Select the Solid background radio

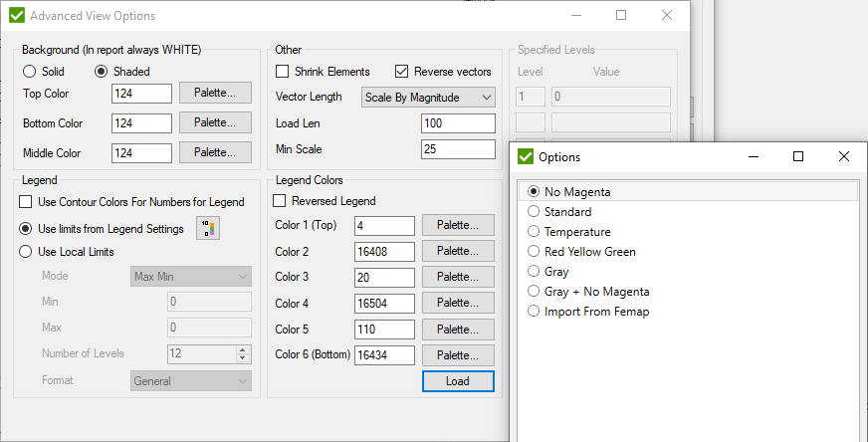click(28, 72)
